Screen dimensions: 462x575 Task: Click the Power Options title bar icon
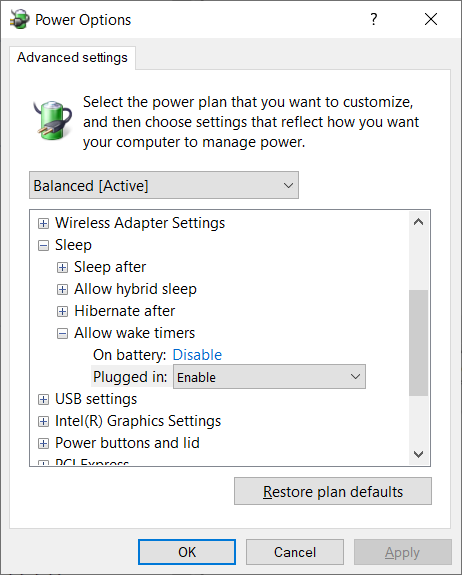pyautogui.click(x=19, y=19)
